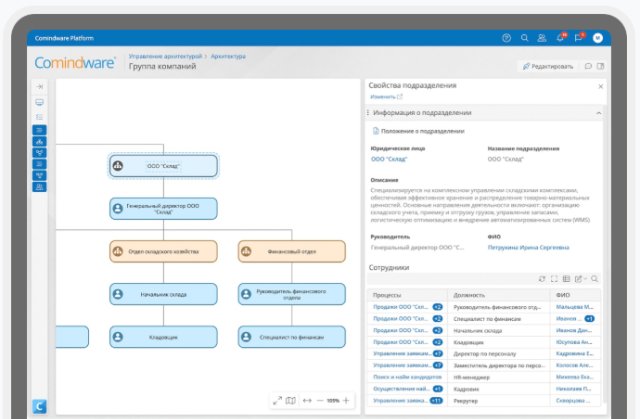
Task: Open the flag icon with red badge
Action: (579, 38)
